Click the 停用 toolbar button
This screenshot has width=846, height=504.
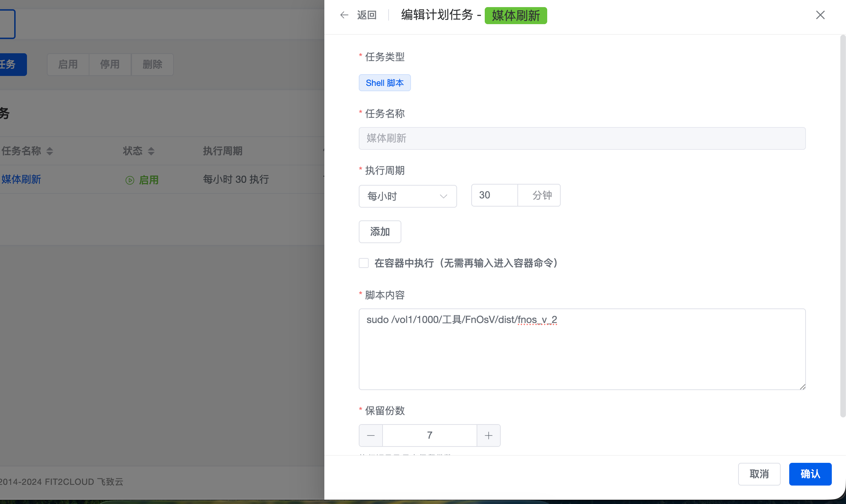(x=110, y=64)
